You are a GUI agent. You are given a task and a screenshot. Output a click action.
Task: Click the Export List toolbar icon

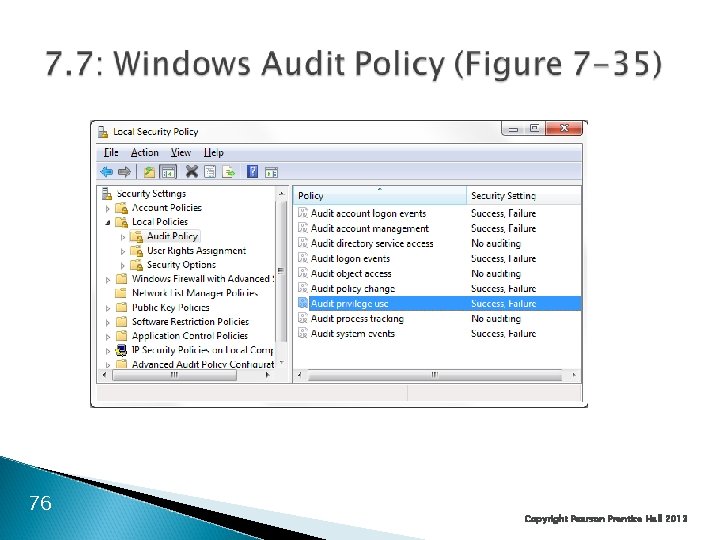click(x=229, y=172)
